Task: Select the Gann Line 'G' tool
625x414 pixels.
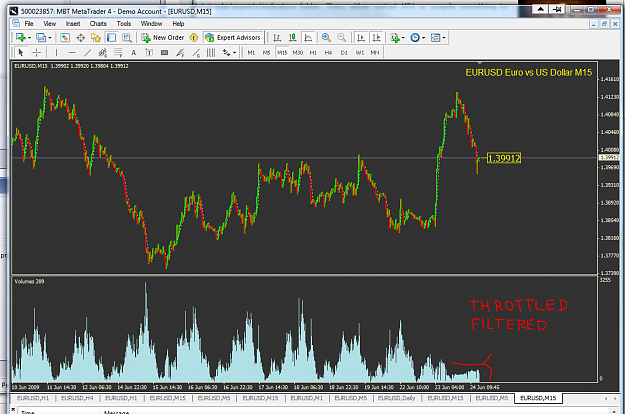Action: point(196,52)
